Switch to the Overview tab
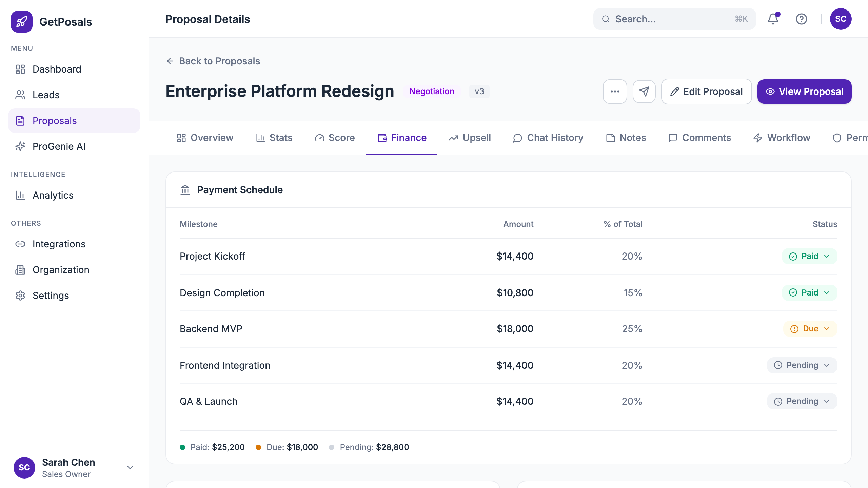Screen dimensions: 868x488 click(205, 138)
